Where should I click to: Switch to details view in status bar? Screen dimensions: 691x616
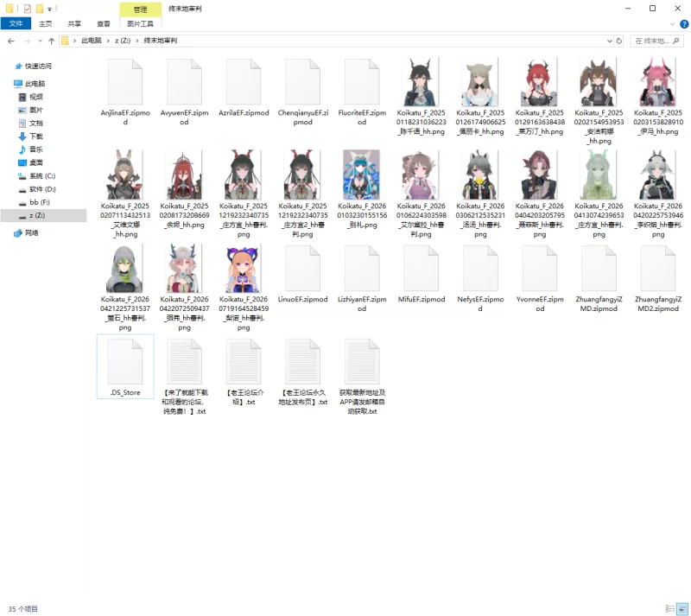pos(670,609)
